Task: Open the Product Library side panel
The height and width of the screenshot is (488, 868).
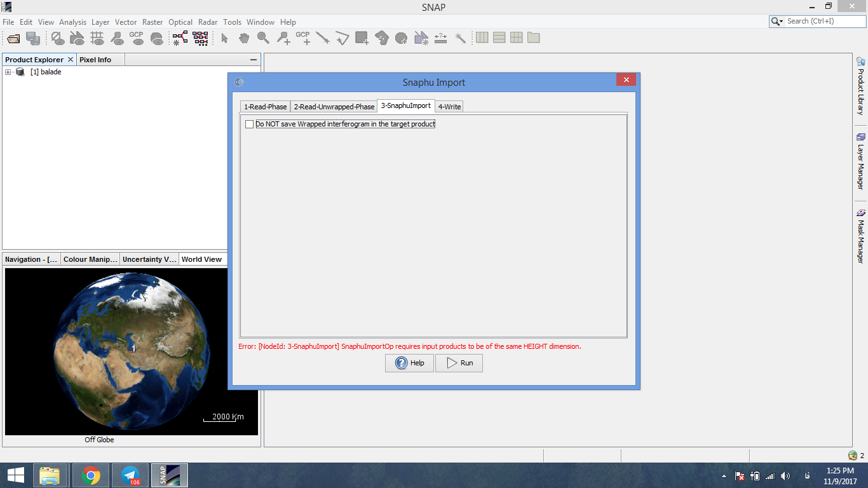Action: [x=860, y=86]
